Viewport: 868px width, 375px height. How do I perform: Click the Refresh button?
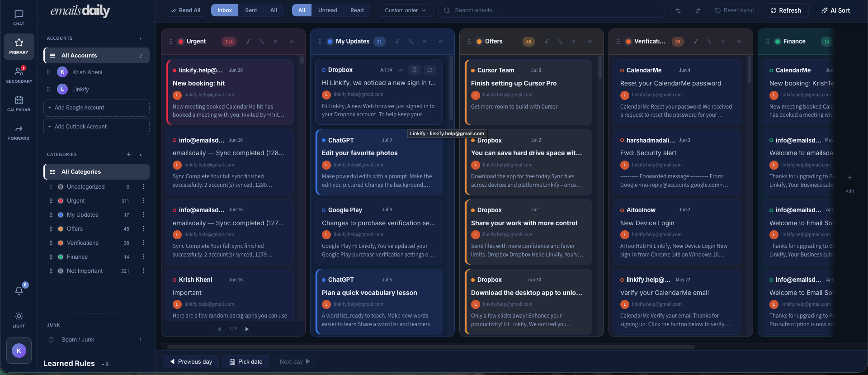(786, 10)
